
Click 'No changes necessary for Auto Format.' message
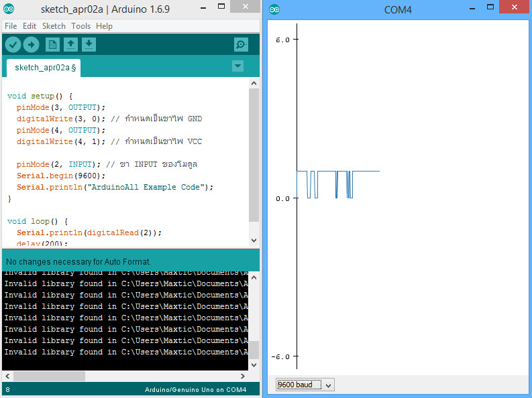point(78,262)
